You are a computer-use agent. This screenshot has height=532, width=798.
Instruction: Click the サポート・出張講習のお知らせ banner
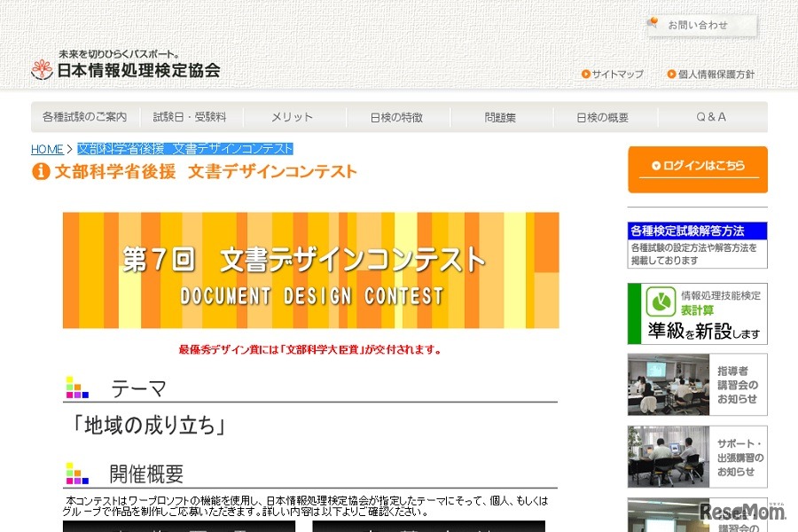pyautogui.click(x=698, y=456)
